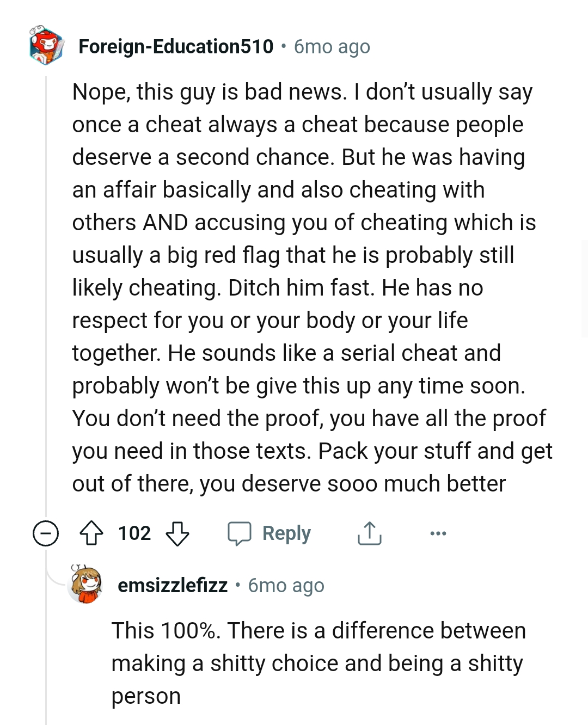Viewport: 588px width, 725px height.
Task: Click the 6mo ago timestamp on the reply
Action: (x=285, y=586)
